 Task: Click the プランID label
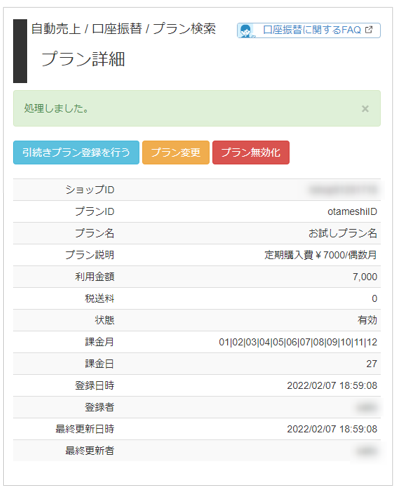click(95, 211)
